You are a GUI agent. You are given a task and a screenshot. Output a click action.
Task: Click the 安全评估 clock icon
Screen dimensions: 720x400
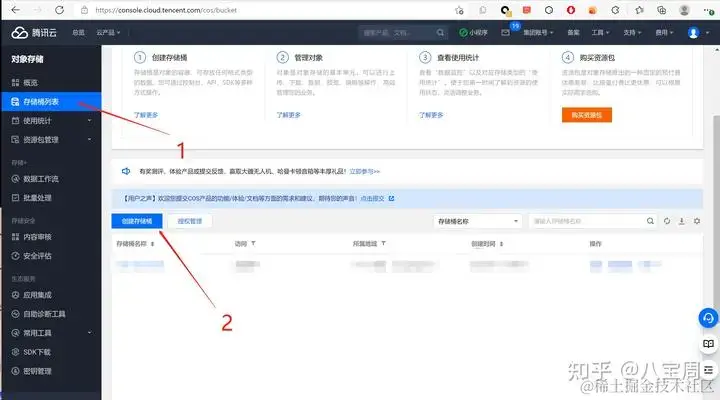(x=15, y=256)
